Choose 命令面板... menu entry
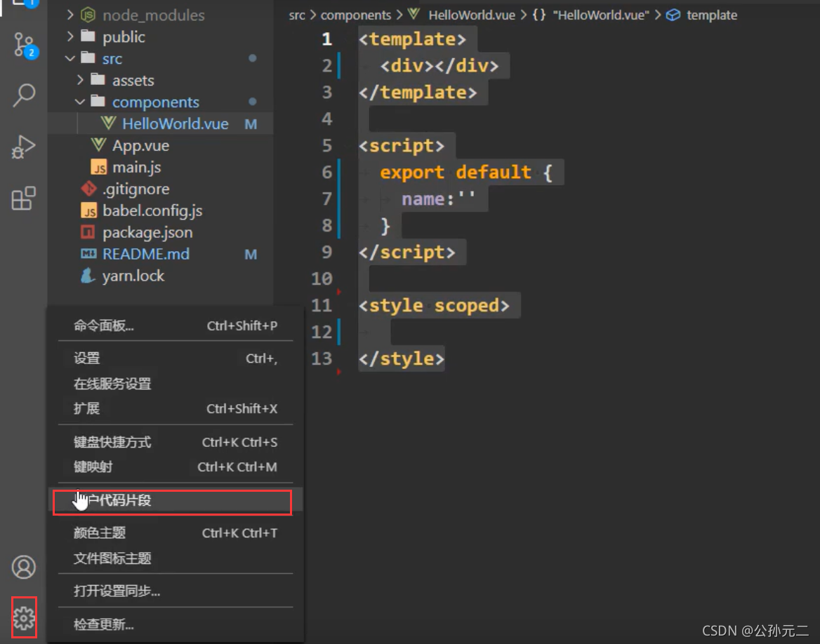The height and width of the screenshot is (644, 820). pos(176,326)
